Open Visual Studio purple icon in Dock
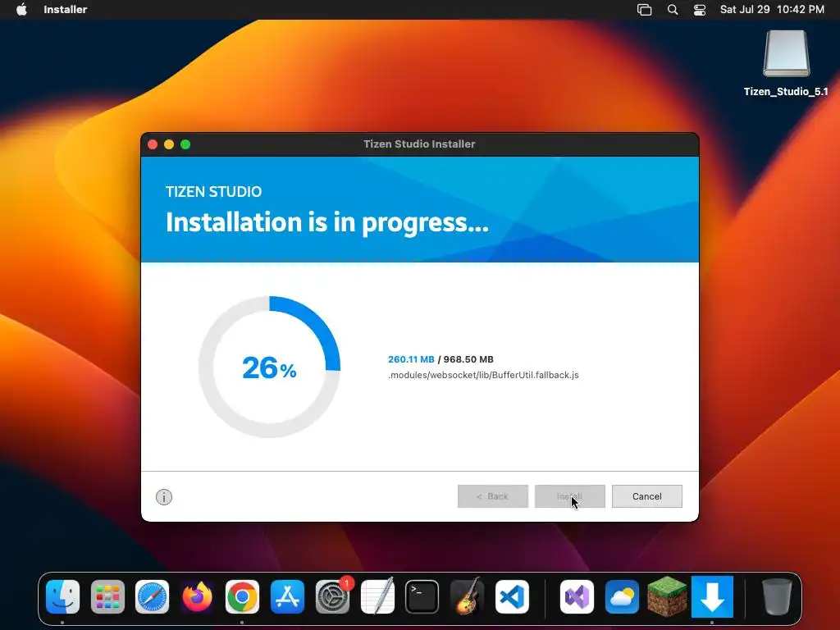Screen dimensions: 840x630 click(577, 596)
